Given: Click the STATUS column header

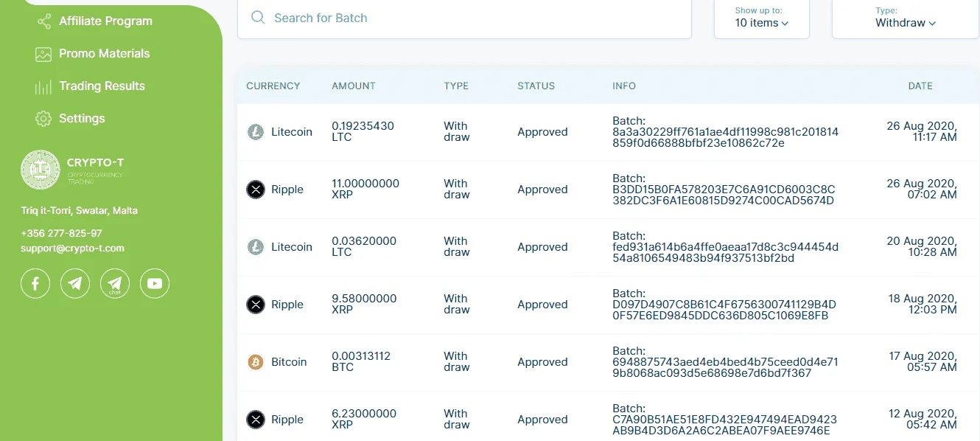Looking at the screenshot, I should (x=536, y=86).
